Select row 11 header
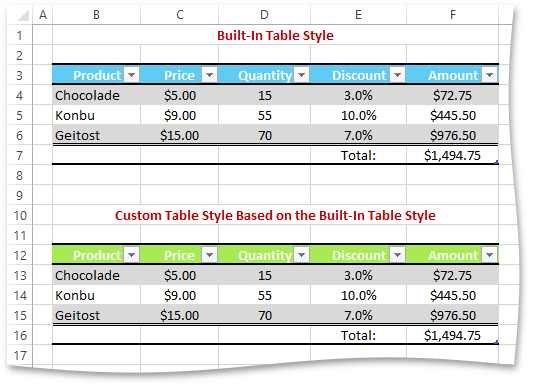Viewport: 533px width, 388px height. (20, 235)
